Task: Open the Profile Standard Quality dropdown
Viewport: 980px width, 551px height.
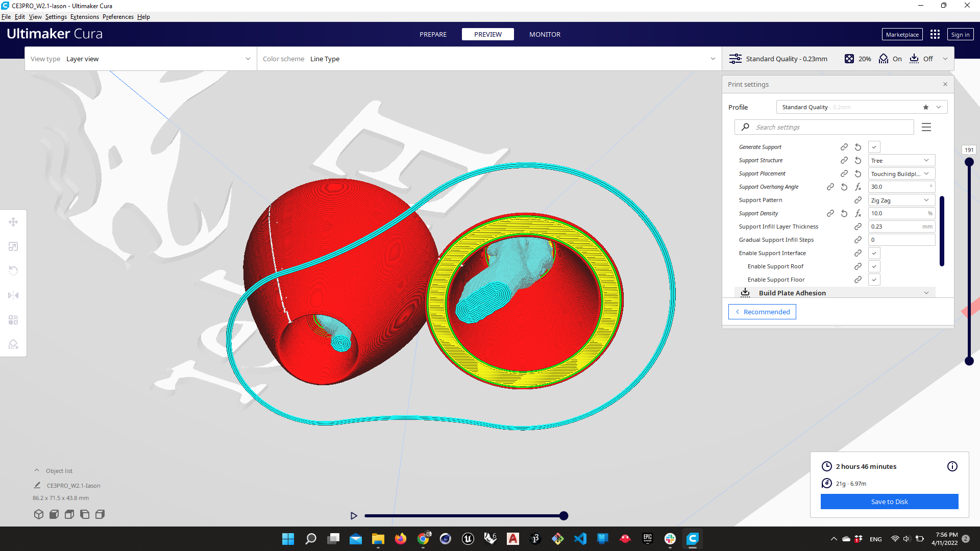Action: (x=862, y=107)
